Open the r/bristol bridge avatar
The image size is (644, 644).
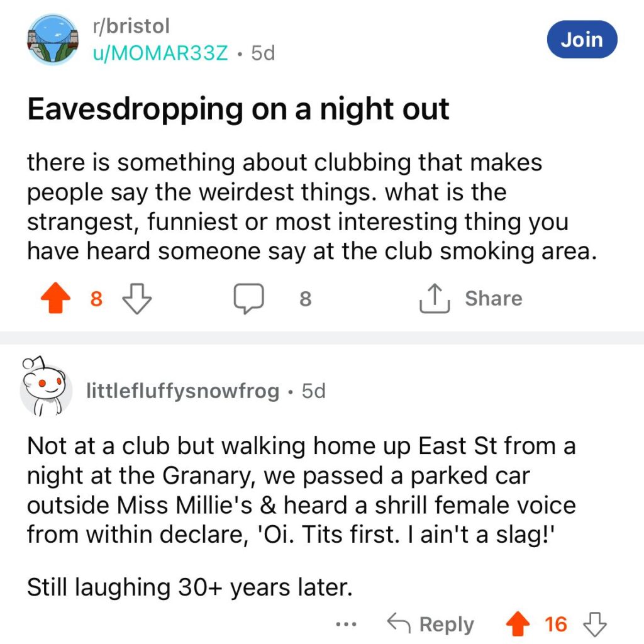coord(53,40)
